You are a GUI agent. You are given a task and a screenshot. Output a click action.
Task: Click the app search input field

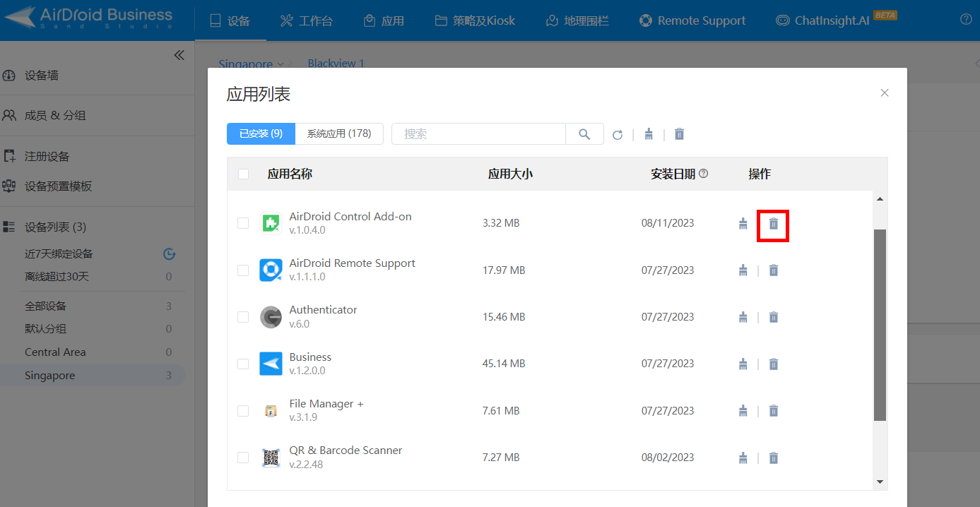478,134
